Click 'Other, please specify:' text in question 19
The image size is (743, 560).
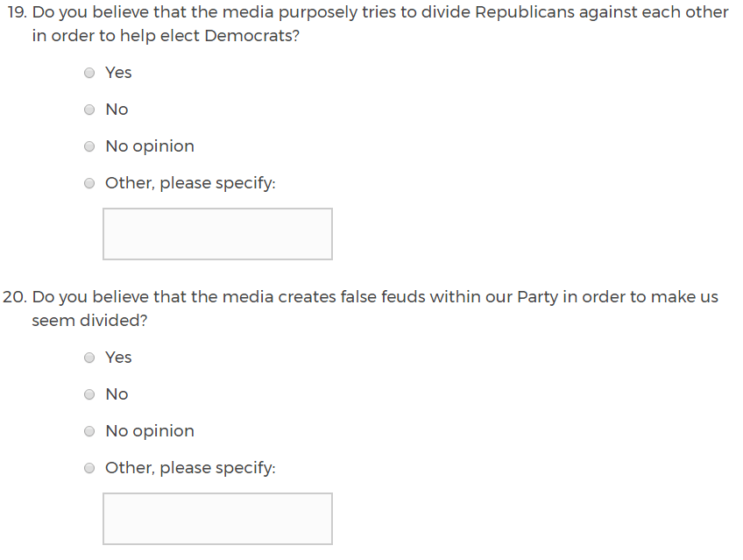click(190, 183)
